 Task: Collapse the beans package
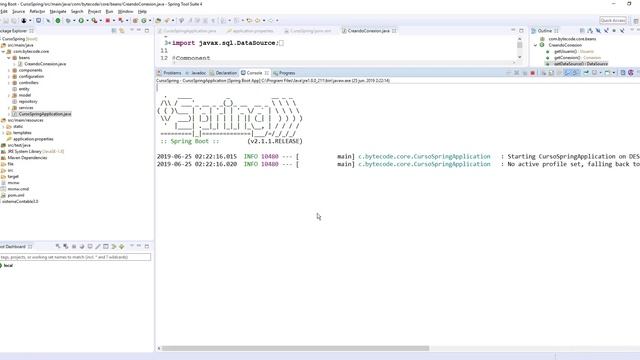pos(9,58)
